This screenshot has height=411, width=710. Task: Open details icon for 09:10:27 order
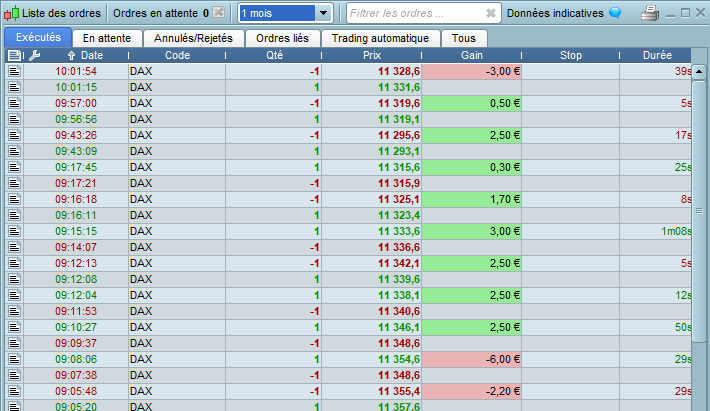[14, 327]
